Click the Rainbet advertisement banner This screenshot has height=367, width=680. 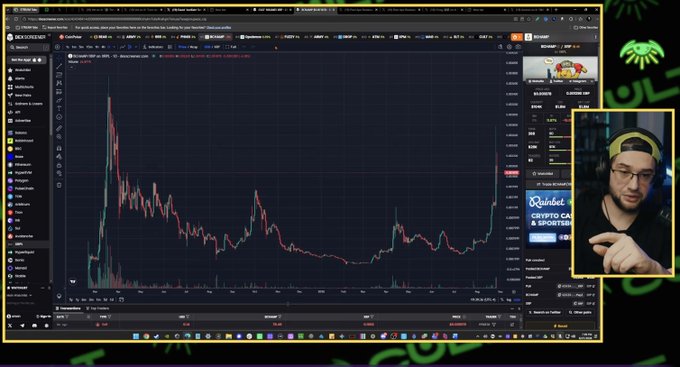549,219
